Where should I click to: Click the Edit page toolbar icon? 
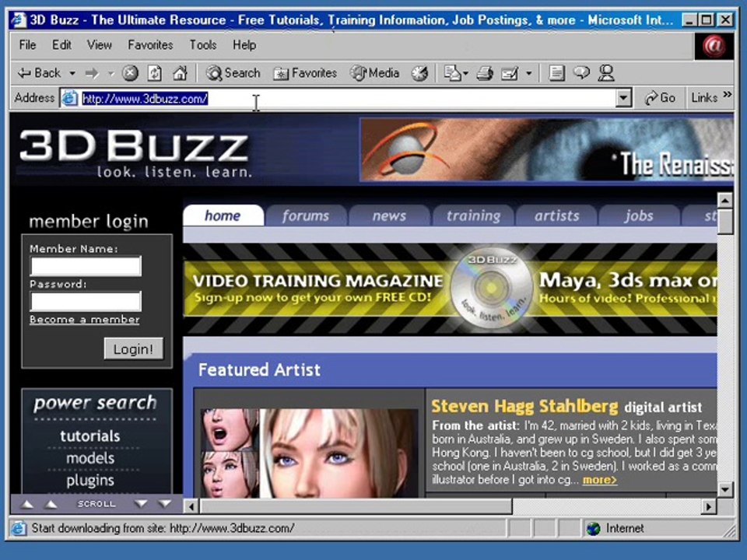[510, 73]
